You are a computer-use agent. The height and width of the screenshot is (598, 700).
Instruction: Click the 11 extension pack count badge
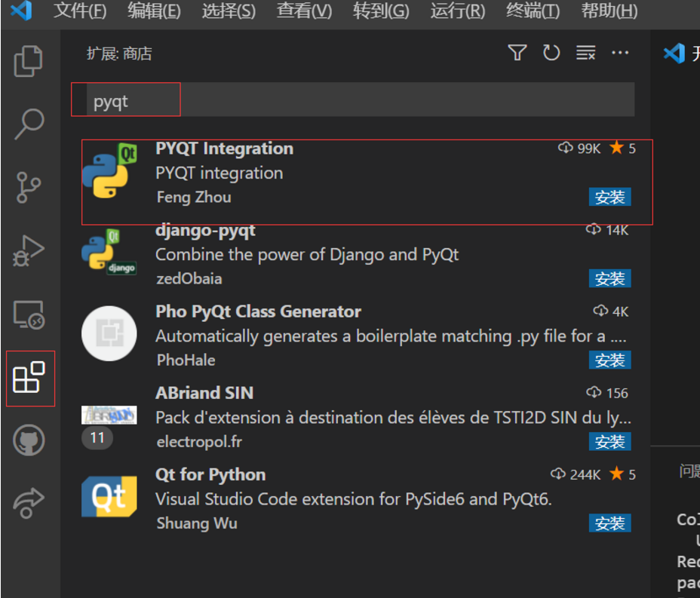click(x=97, y=438)
